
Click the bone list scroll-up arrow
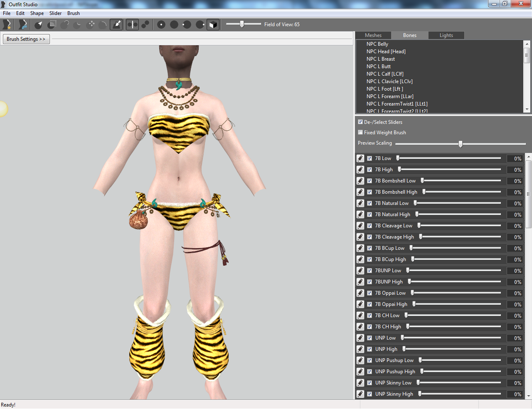(527, 44)
